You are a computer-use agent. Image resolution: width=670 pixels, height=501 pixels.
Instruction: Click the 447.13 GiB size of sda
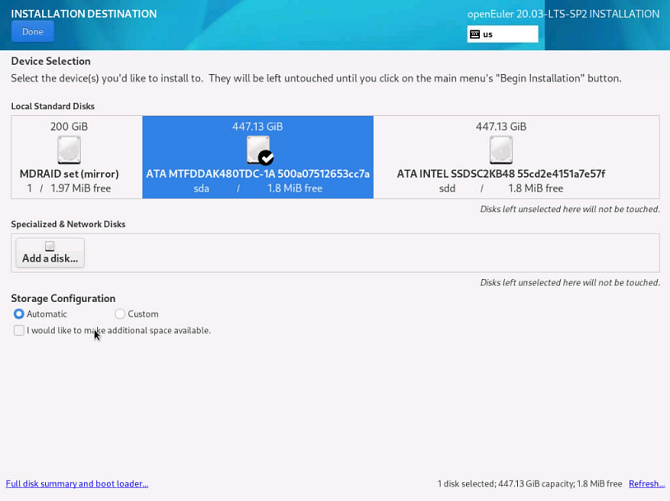click(258, 127)
